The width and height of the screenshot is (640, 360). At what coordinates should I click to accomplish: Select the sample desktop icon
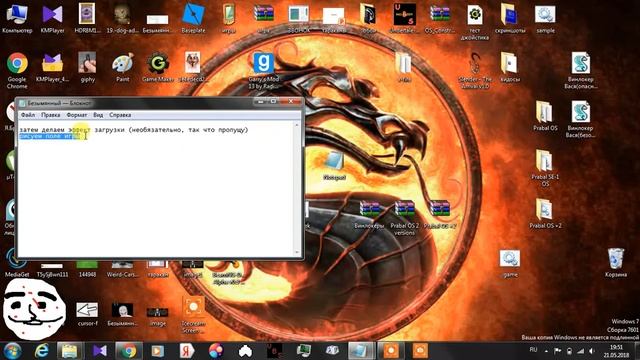545,18
